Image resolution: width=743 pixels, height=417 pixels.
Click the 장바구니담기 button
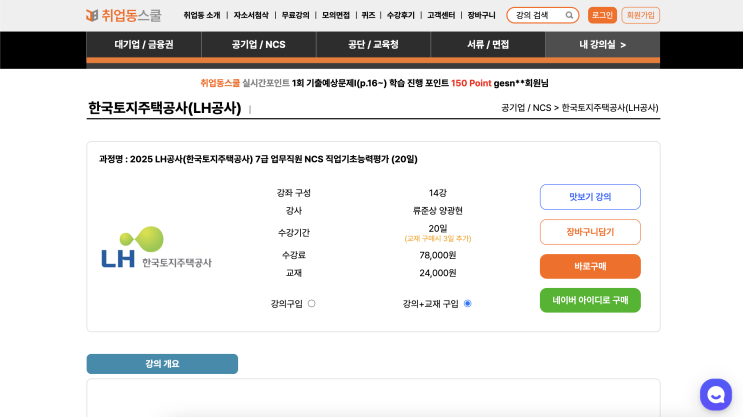point(590,232)
